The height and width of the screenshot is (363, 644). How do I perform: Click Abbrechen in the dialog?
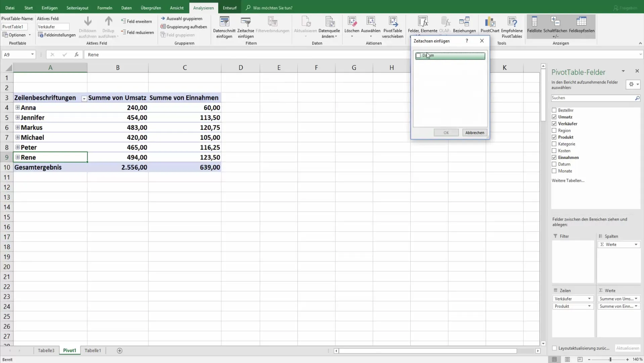pyautogui.click(x=475, y=132)
